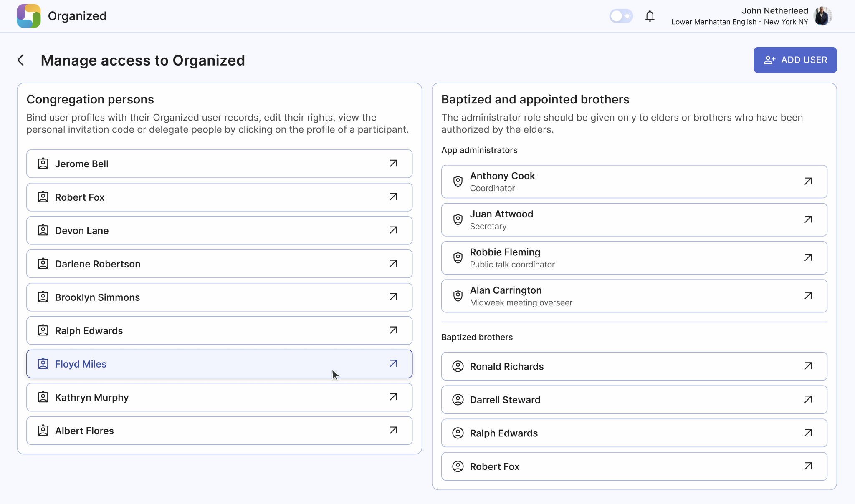The image size is (855, 504).
Task: Click the shield icon beside Anthony Cook
Action: pyautogui.click(x=458, y=181)
